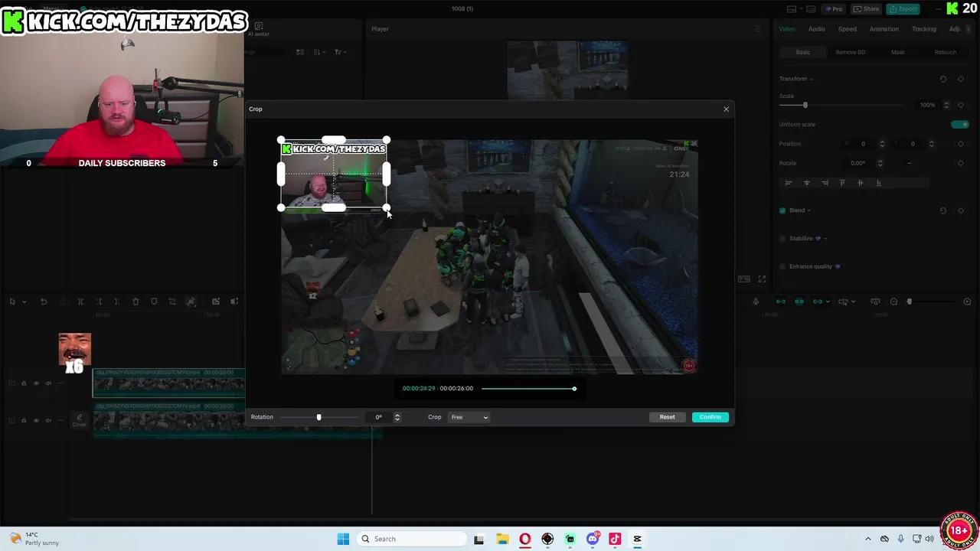This screenshot has height=551, width=980.
Task: Align clip horizontal center
Action: [806, 183]
